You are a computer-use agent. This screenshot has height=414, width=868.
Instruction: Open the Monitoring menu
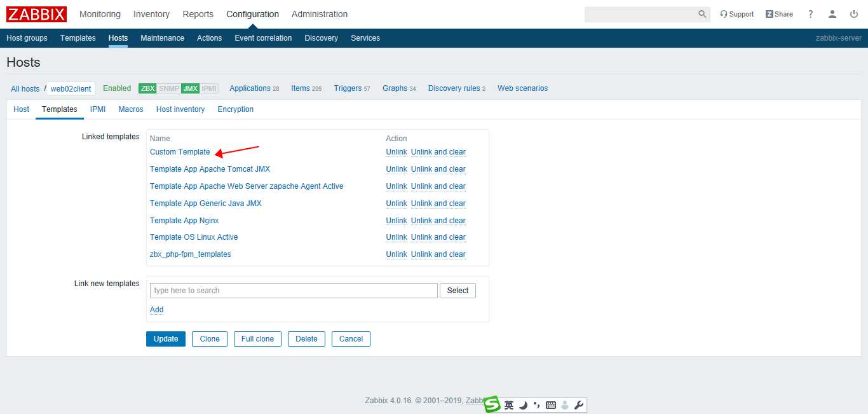pos(100,14)
